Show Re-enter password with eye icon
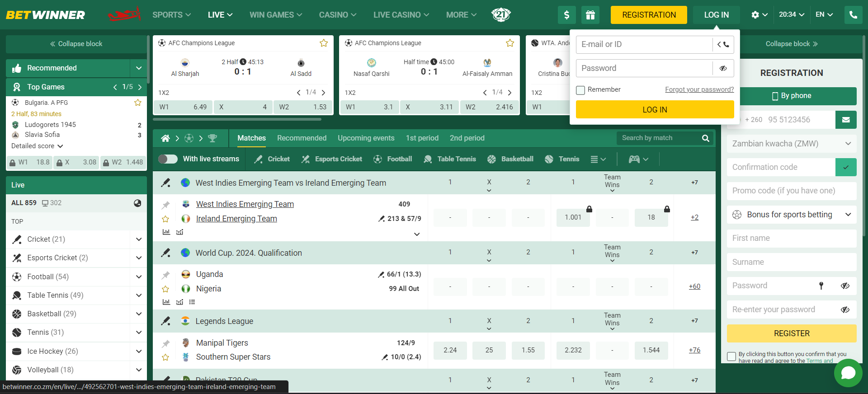The height and width of the screenshot is (394, 868). (x=845, y=310)
